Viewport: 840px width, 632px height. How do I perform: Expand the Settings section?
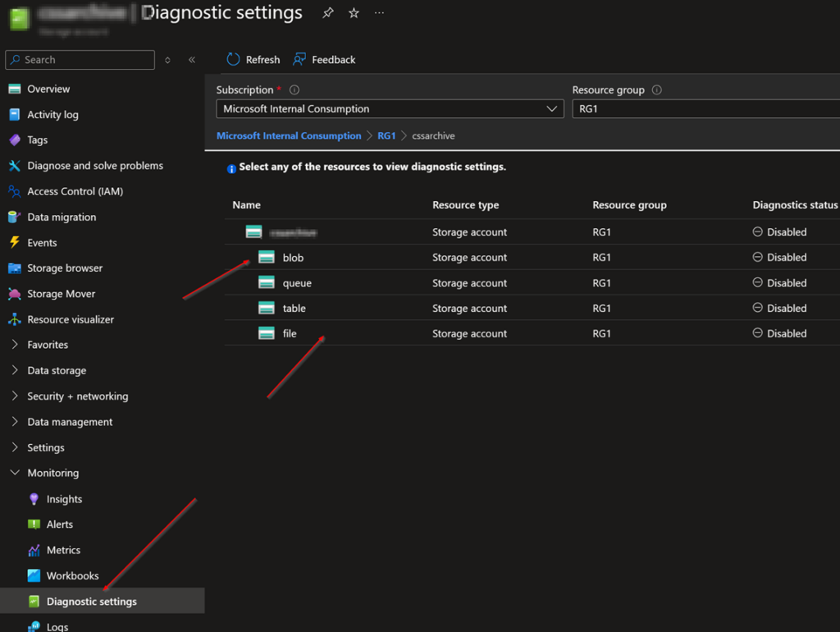(15, 447)
